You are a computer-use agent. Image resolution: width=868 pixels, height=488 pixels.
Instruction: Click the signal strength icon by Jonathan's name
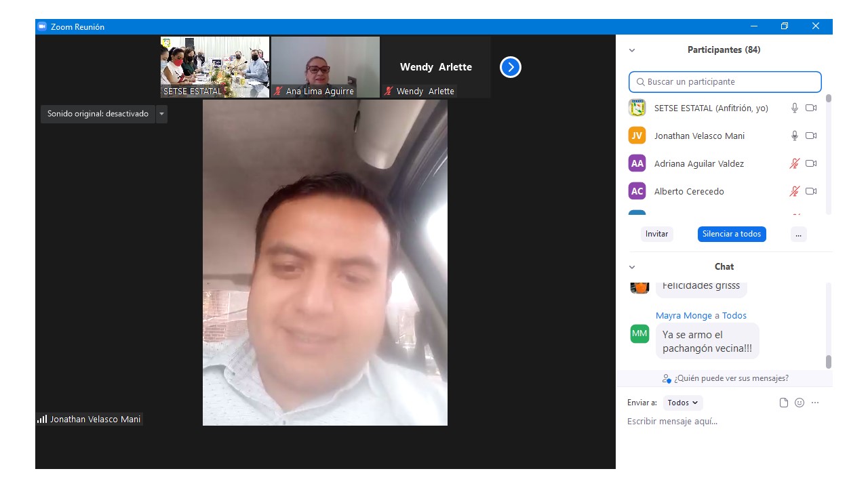42,419
